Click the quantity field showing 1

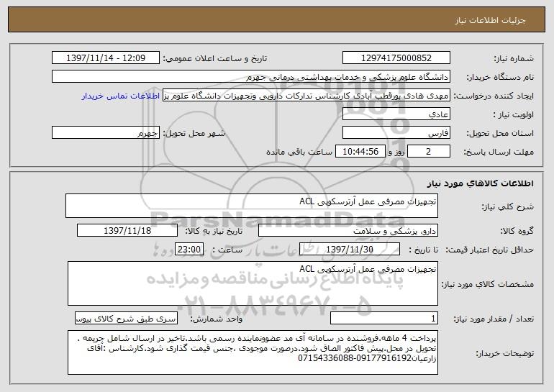[x=384, y=319]
